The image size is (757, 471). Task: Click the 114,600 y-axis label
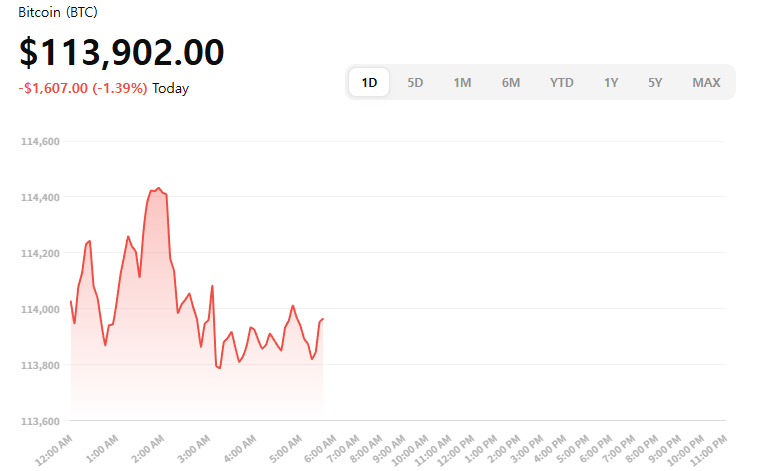41,142
